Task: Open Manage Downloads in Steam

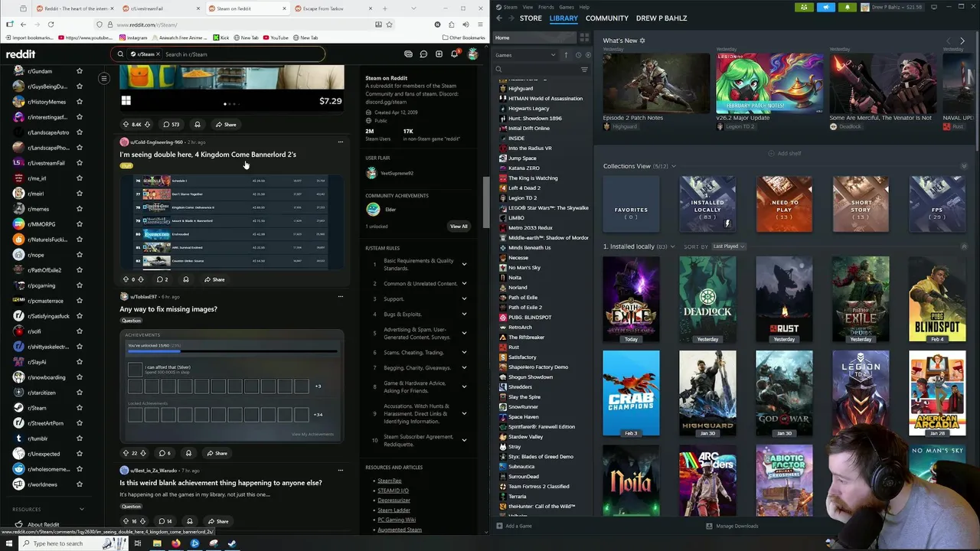Action: point(732,526)
